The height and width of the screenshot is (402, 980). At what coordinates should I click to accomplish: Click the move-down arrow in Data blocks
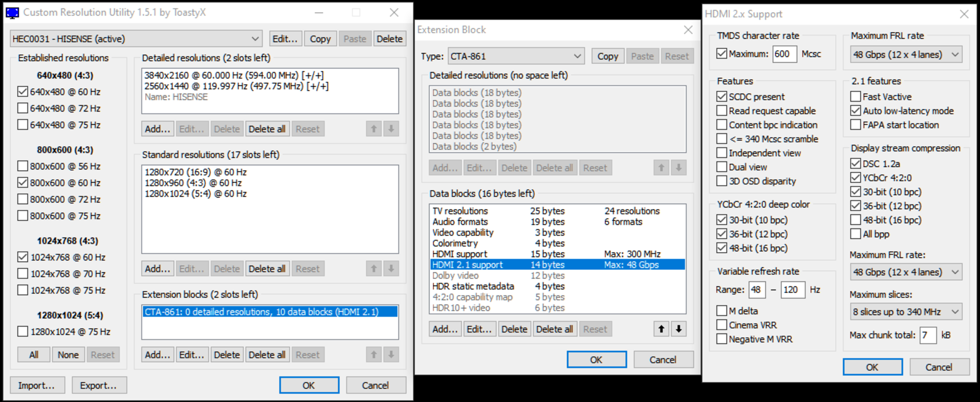pos(679,329)
